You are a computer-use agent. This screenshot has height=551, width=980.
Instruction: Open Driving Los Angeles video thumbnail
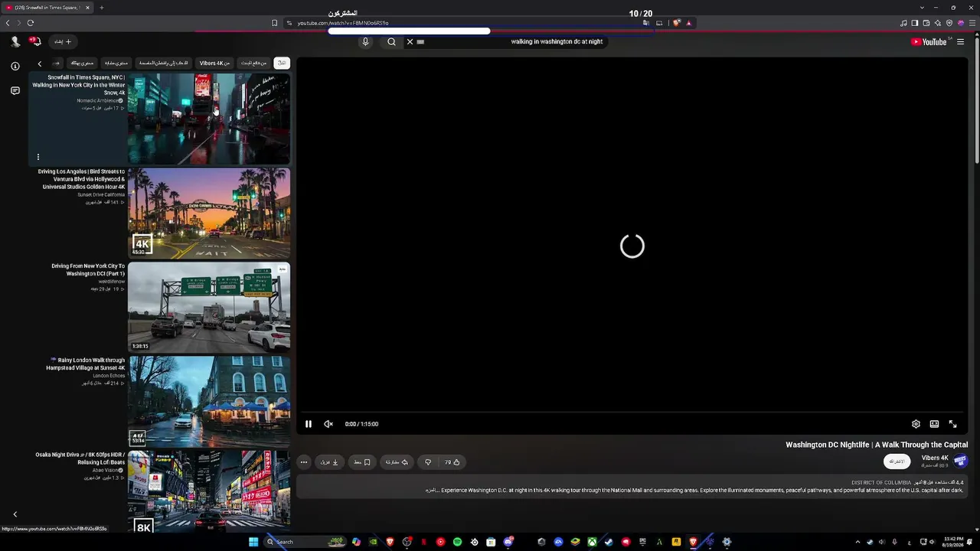[x=209, y=214]
